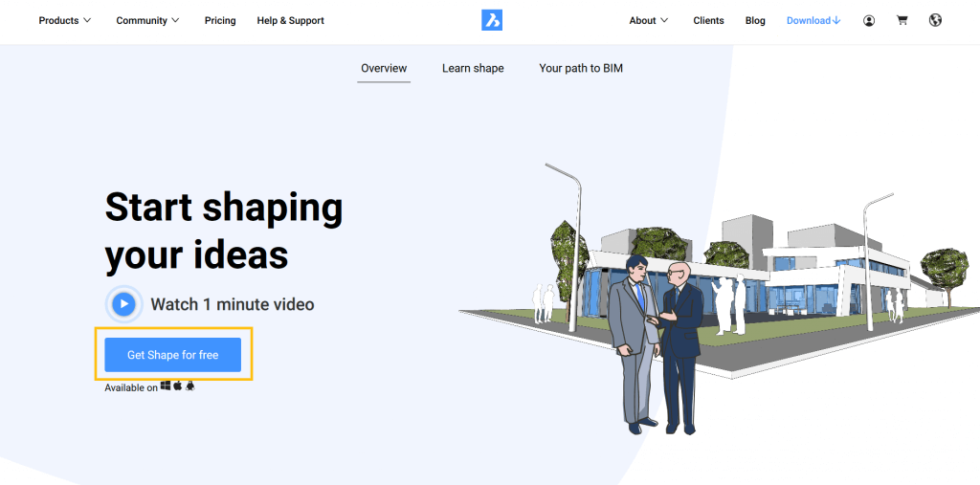Screen dimensions: 980x485
Task: Click the globe language icon
Action: (x=935, y=21)
